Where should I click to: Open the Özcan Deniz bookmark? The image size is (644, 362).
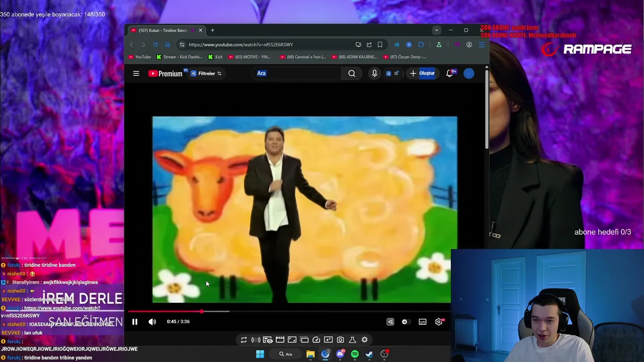click(x=405, y=57)
